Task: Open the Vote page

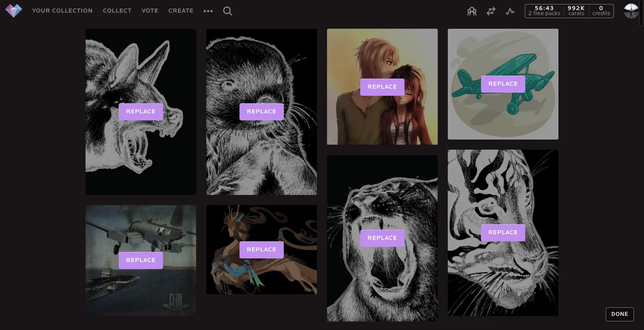Action: [x=150, y=11]
